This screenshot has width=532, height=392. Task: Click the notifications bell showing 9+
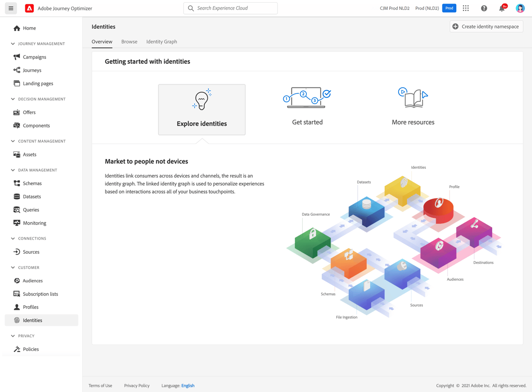point(501,8)
